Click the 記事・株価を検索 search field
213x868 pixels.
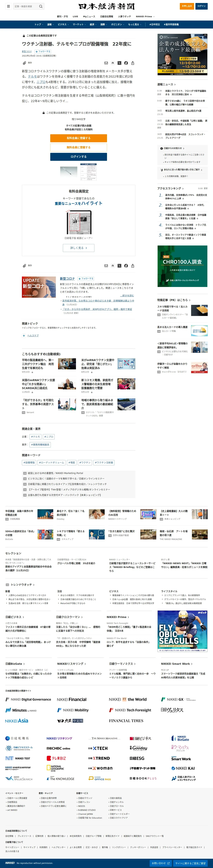point(26,6)
